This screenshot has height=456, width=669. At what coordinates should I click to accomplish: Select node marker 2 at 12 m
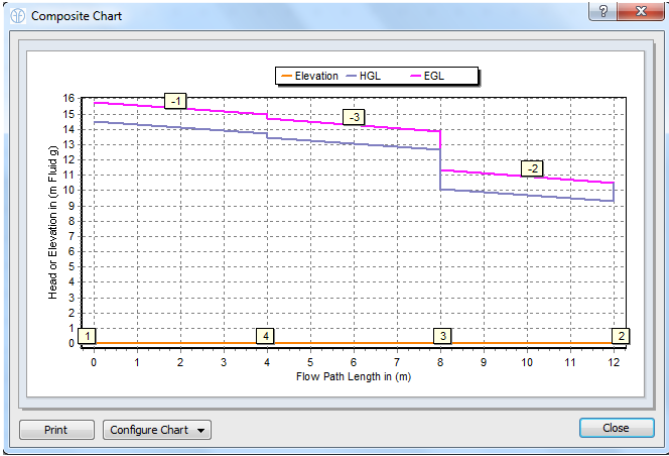[621, 335]
